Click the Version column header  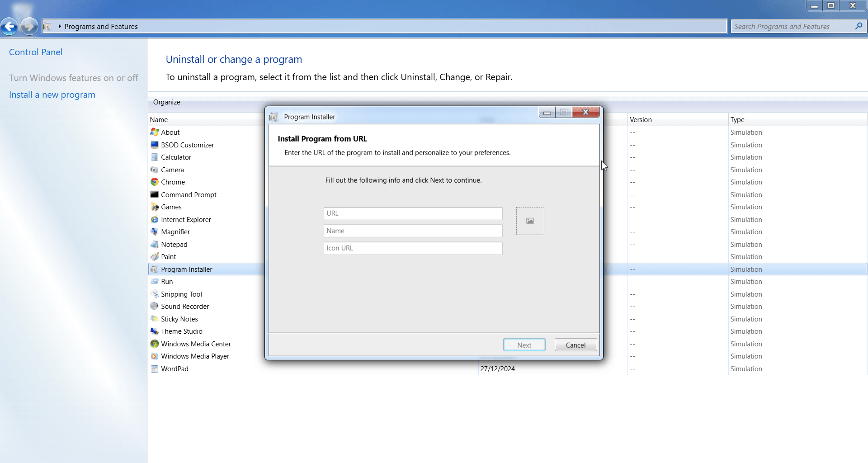point(641,120)
